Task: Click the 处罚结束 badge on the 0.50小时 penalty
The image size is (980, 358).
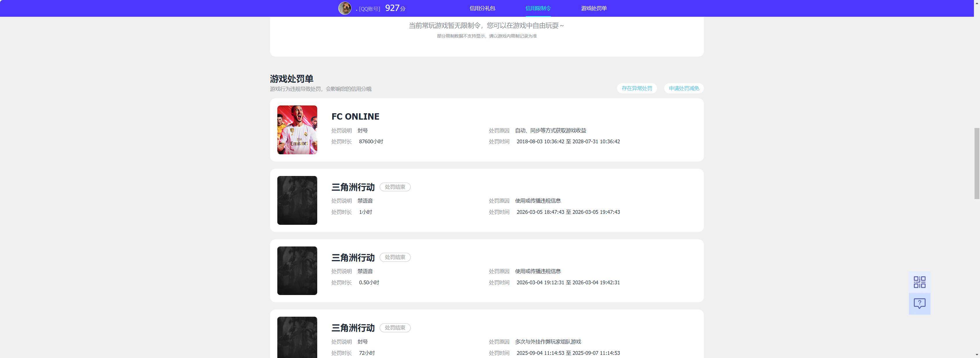Action: tap(395, 257)
